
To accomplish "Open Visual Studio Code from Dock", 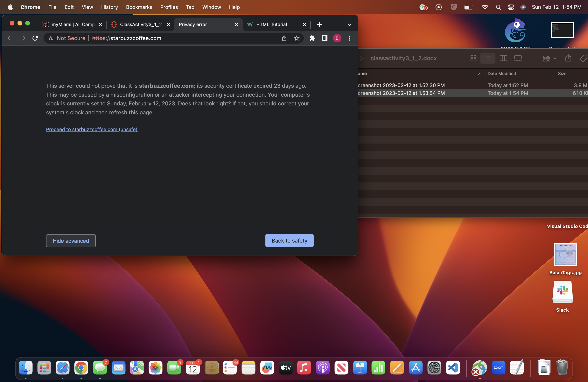I will pos(453,368).
